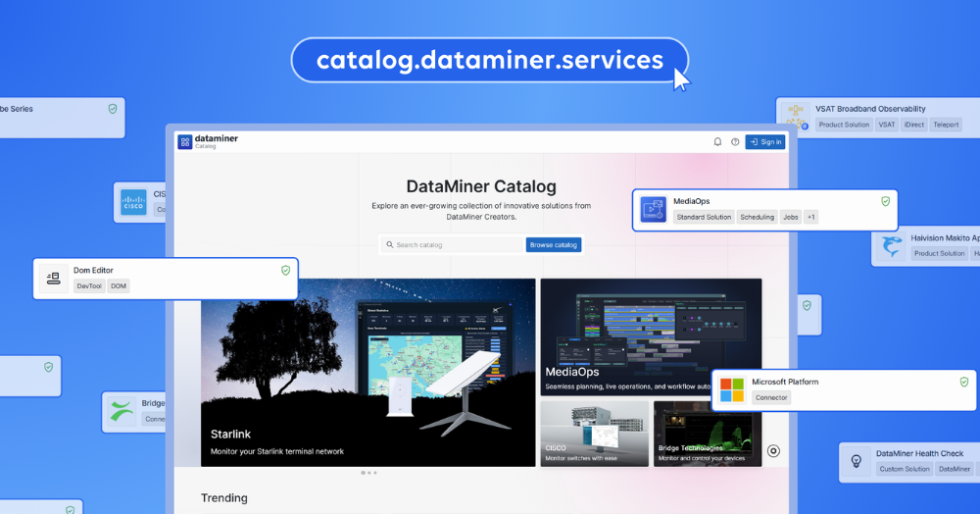Screen dimensions: 980x514
Task: Click the Dom Editor card title
Action: [x=93, y=270]
